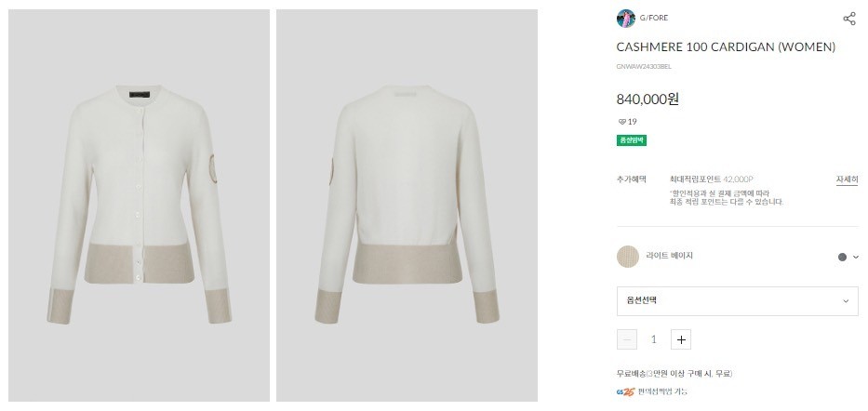This screenshot has width=868, height=411.
Task: Click the GS25 convenience store pickup icon
Action: tap(625, 391)
